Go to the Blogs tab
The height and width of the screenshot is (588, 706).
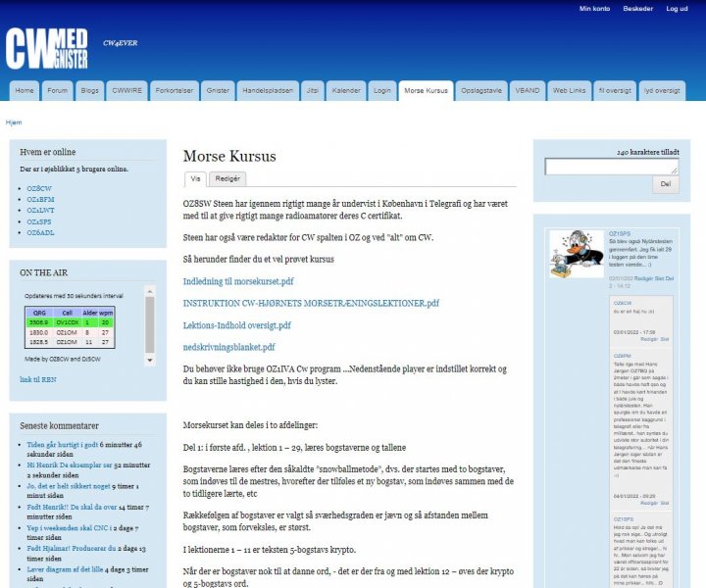tap(89, 91)
